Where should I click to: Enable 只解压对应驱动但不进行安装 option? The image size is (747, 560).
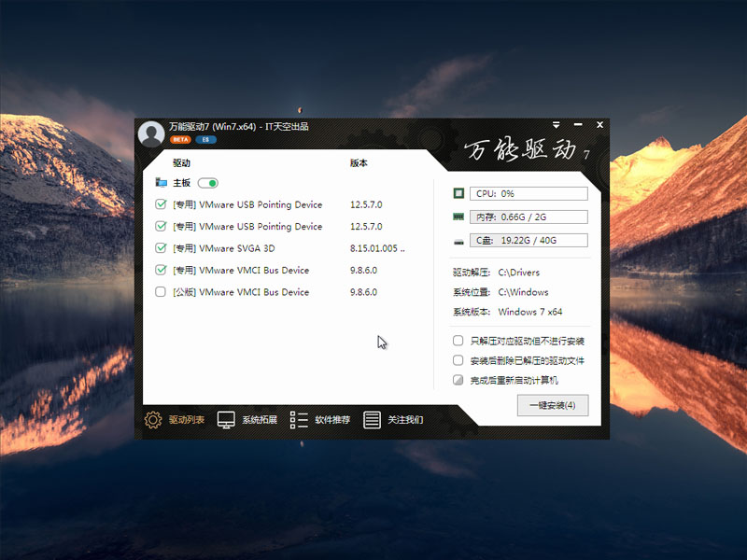point(458,341)
